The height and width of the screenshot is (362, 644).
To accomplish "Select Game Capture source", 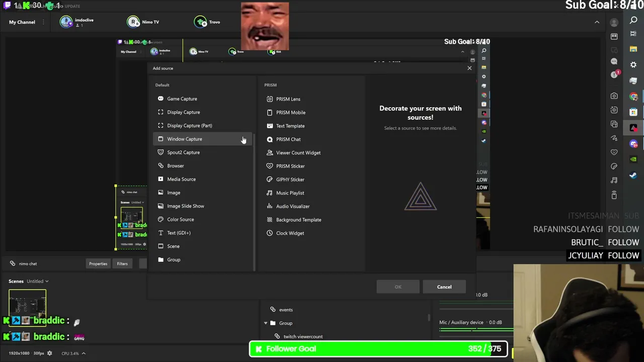I will click(203, 99).
